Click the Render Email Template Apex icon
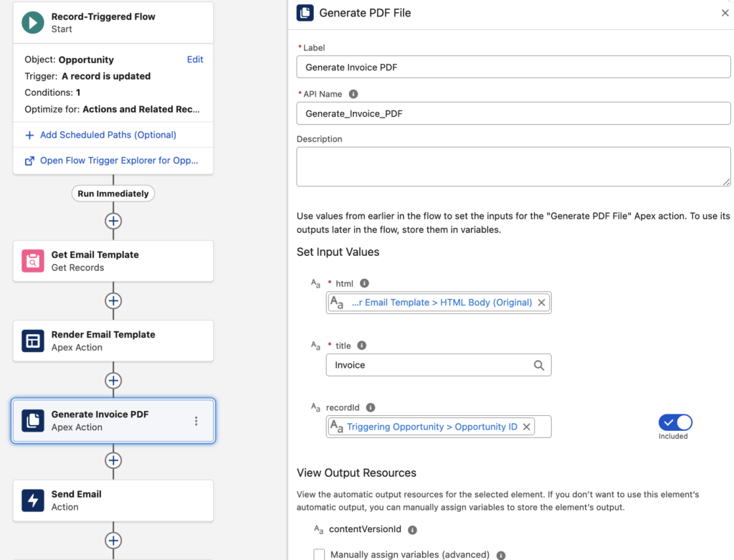The width and height of the screenshot is (734, 560). [x=34, y=341]
